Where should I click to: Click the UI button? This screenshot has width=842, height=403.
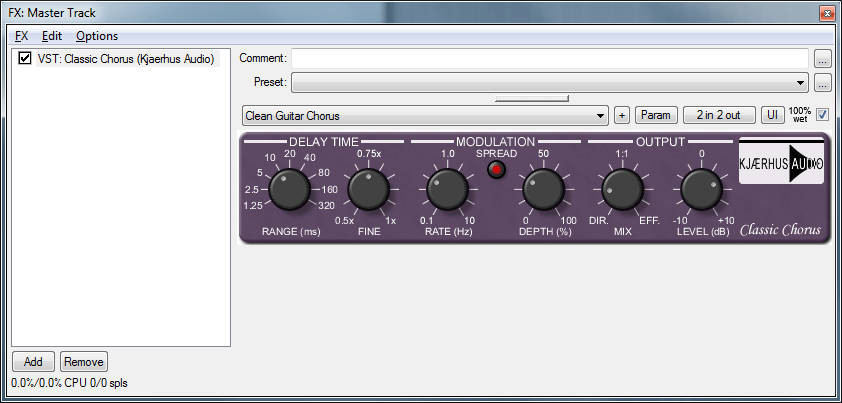point(772,115)
